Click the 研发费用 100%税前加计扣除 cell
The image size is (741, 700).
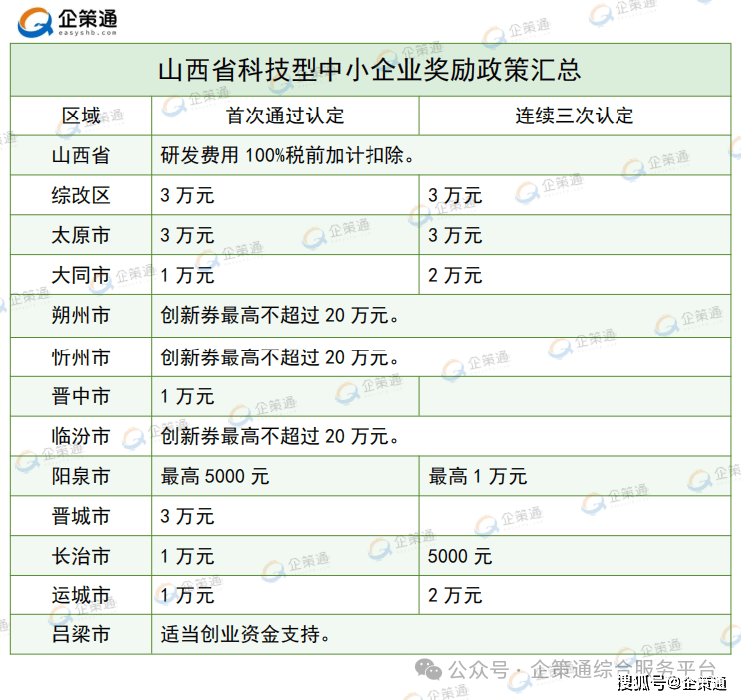[287, 156]
